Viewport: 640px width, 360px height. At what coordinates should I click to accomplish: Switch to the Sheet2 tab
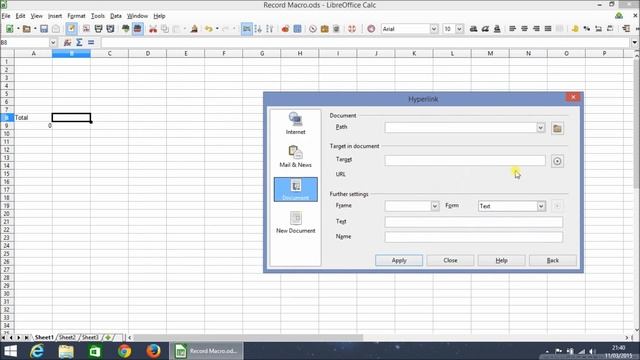67,338
